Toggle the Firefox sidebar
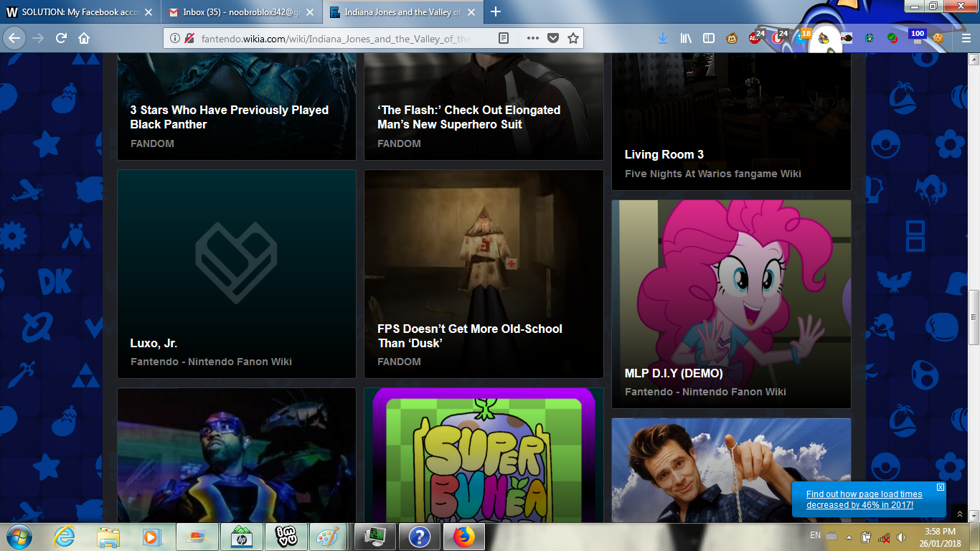This screenshot has height=551, width=980. coord(709,38)
